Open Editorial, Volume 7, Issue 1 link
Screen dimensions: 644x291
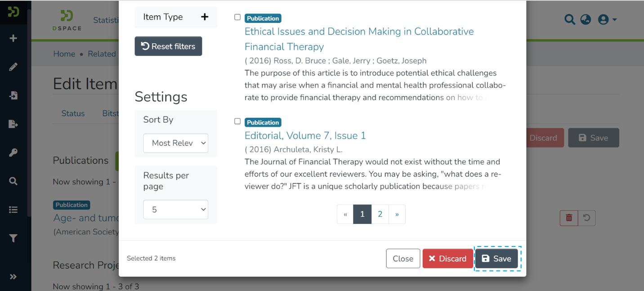pyautogui.click(x=305, y=135)
